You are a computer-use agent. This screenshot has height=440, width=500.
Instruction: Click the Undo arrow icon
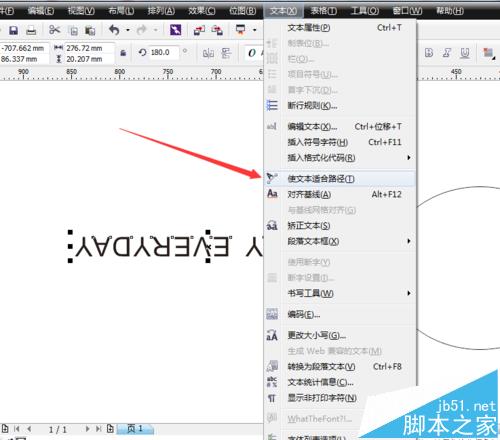tap(114, 30)
